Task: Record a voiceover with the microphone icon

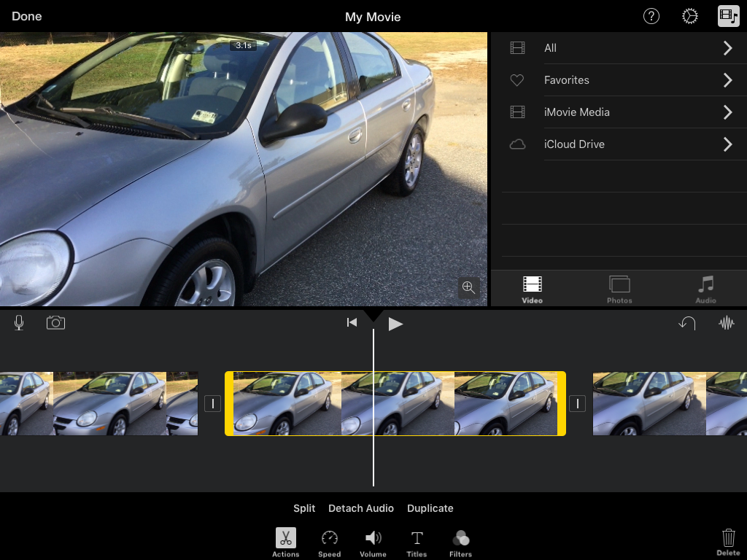Action: tap(19, 323)
